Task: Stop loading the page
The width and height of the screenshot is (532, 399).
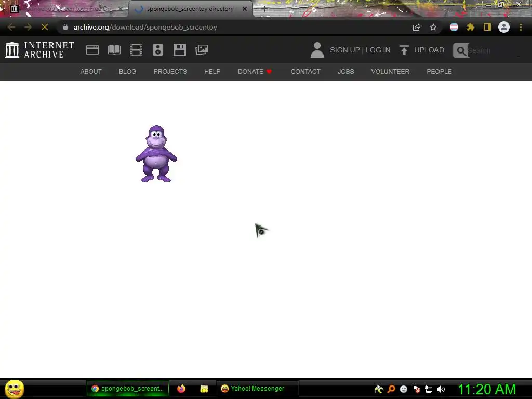Action: (x=45, y=27)
